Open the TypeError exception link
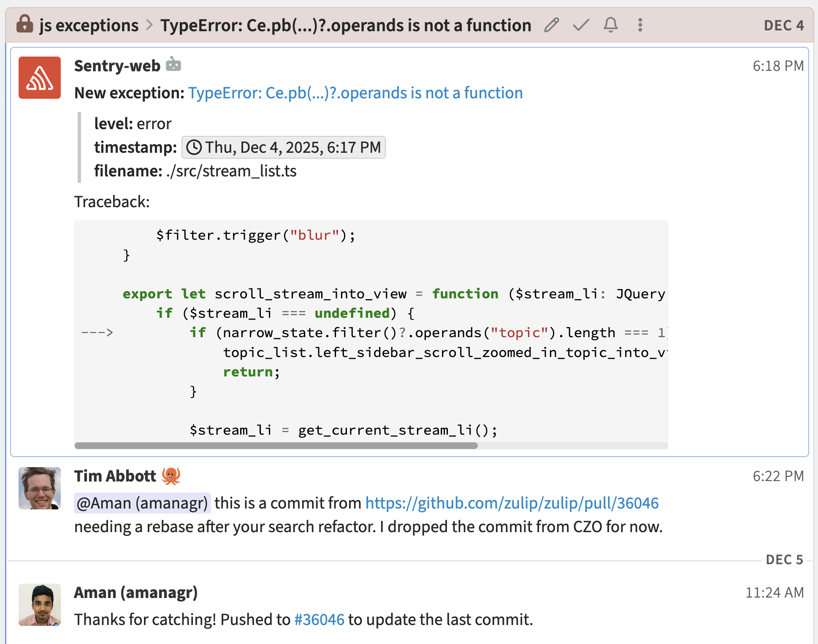This screenshot has width=818, height=644. coord(355,93)
